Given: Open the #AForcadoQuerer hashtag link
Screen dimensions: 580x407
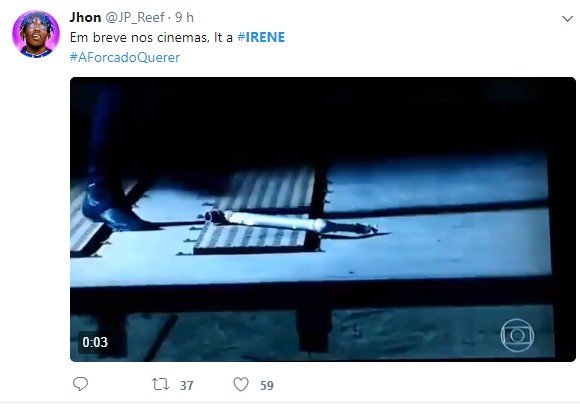Looking at the screenshot, I should [x=125, y=57].
